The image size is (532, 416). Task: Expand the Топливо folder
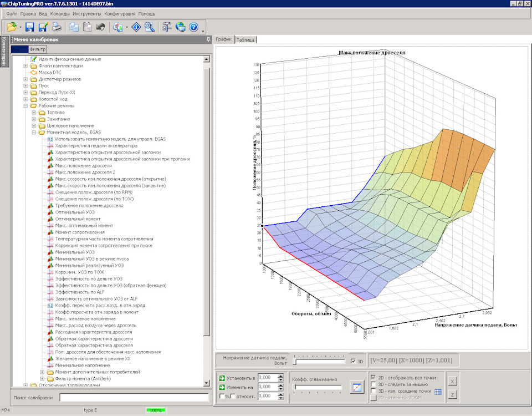click(34, 113)
